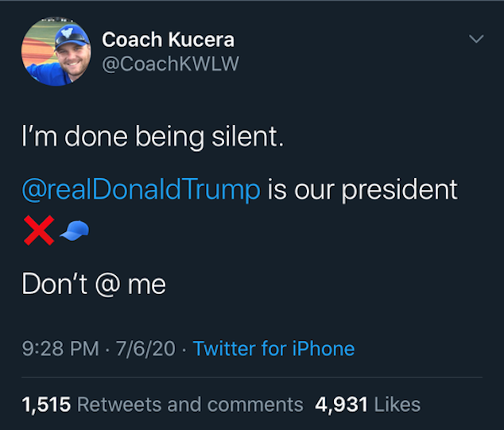
Task: Click the word Retweets in stats row
Action: (x=119, y=405)
